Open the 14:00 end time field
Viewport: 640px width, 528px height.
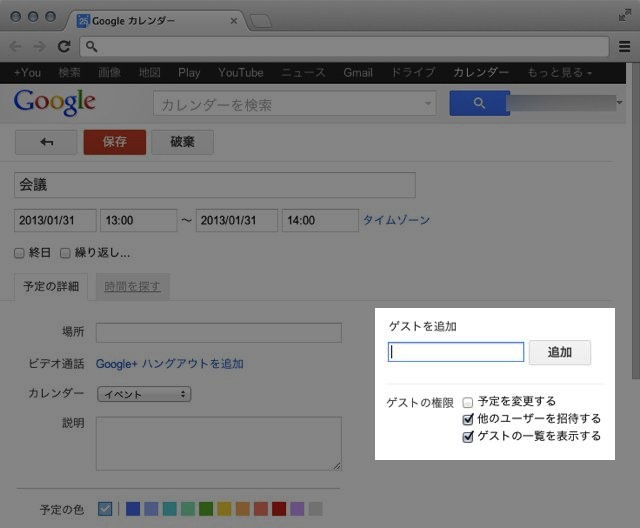coord(320,220)
